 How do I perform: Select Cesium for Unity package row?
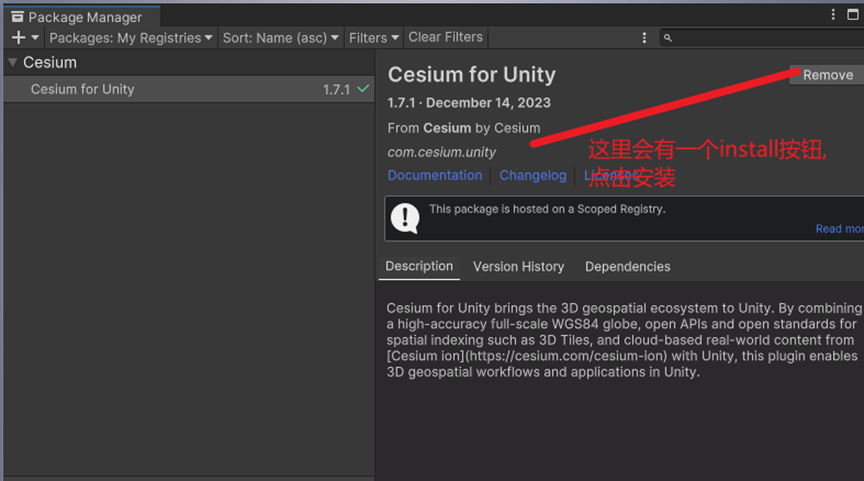[x=189, y=89]
